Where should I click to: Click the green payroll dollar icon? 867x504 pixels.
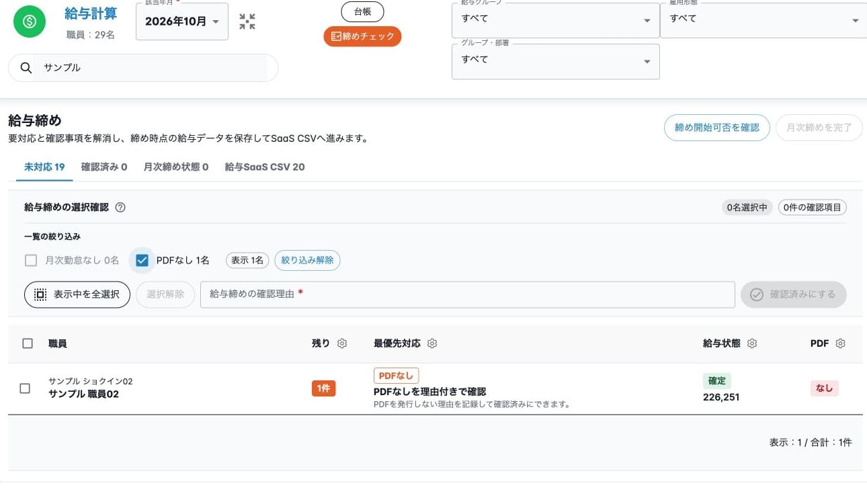pyautogui.click(x=30, y=22)
